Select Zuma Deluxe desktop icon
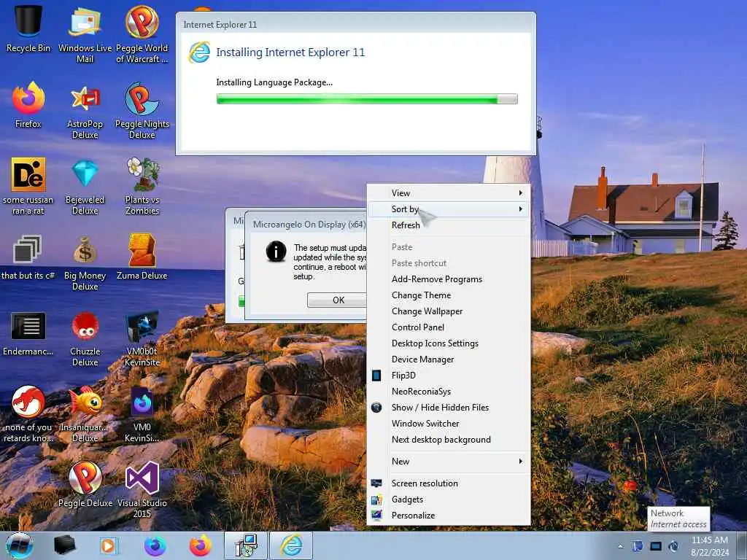Viewport: 747px width, 560px height. tap(142, 256)
